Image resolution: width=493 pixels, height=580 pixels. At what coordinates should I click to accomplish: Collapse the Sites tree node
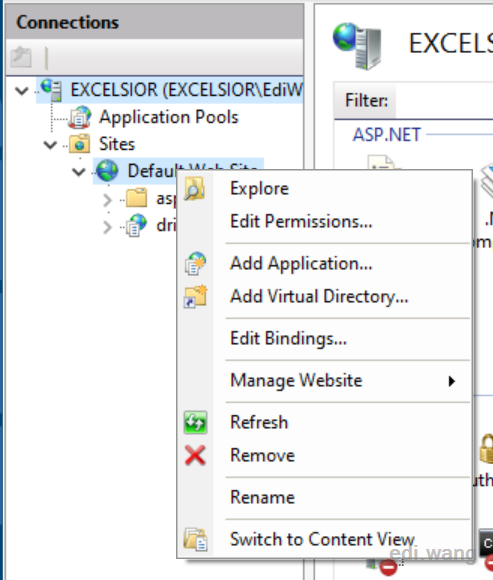(x=50, y=144)
